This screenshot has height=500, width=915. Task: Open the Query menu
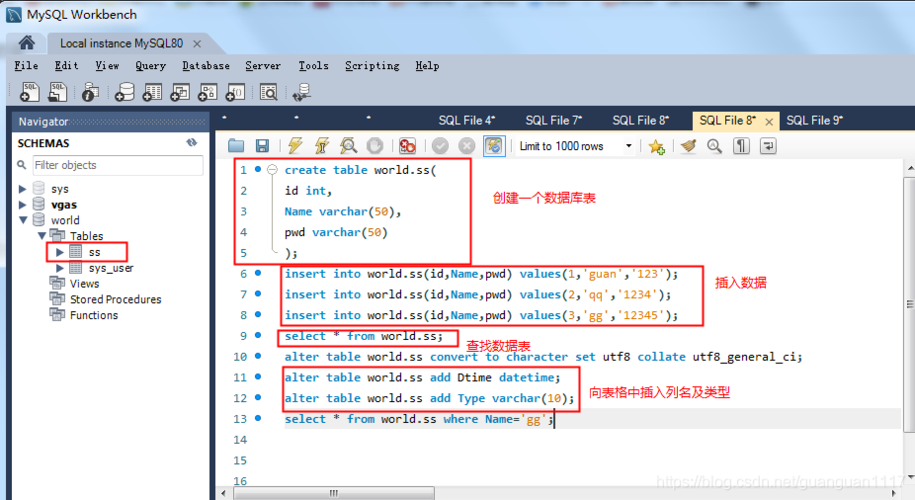click(151, 65)
